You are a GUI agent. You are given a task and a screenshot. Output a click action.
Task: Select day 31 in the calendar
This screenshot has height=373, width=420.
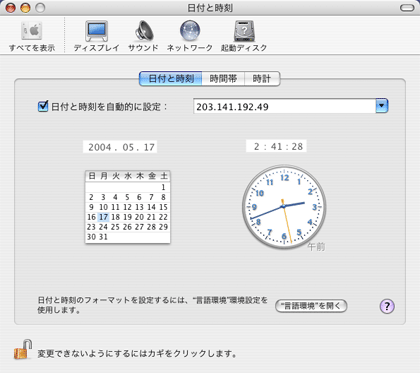click(103, 237)
